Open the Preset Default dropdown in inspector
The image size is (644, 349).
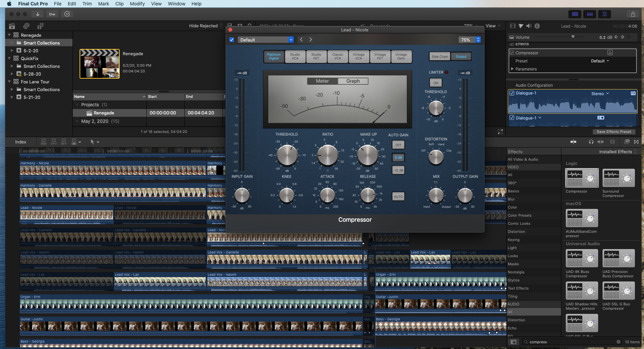click(600, 61)
